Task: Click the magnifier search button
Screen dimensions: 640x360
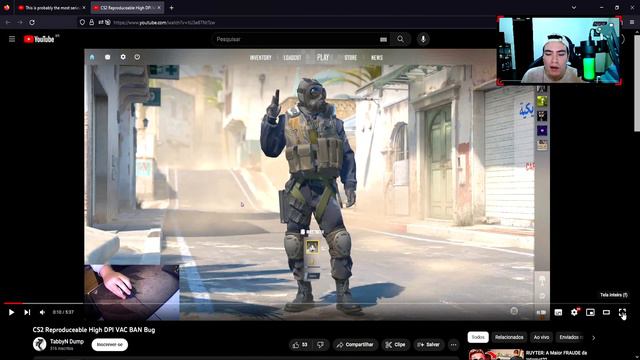Action: coord(400,39)
